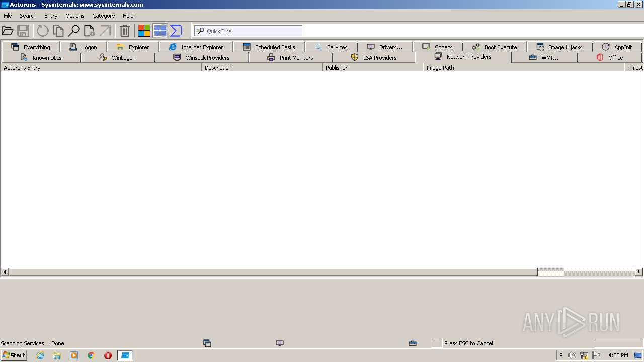644x362 pixels.
Task: Toggle the Hide Microsoft entries colored logo
Action: pos(144,31)
